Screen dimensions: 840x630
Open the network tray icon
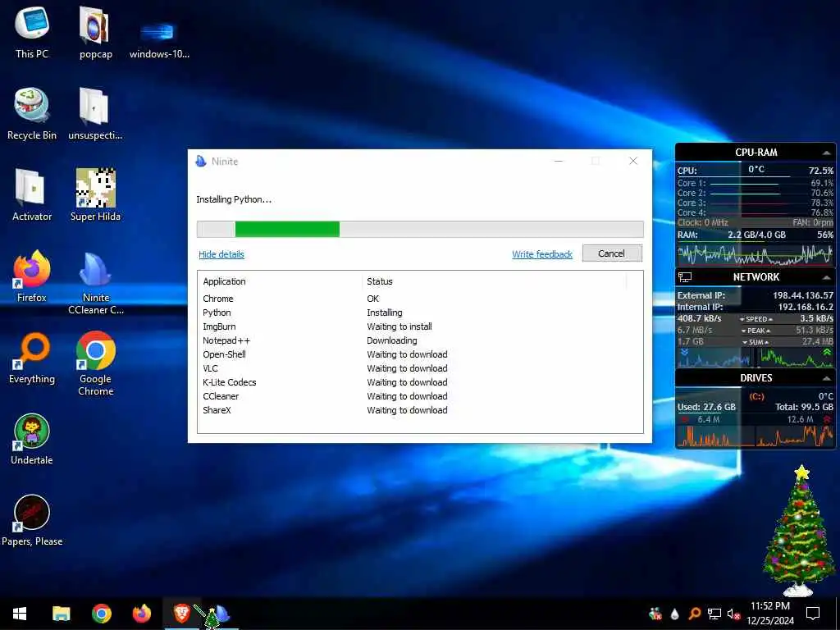pyautogui.click(x=714, y=614)
